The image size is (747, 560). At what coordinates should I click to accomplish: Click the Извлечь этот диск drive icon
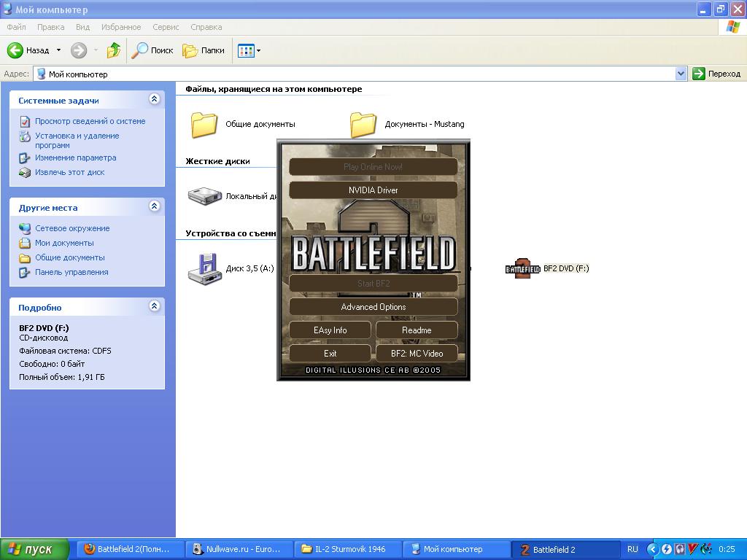pyautogui.click(x=25, y=173)
